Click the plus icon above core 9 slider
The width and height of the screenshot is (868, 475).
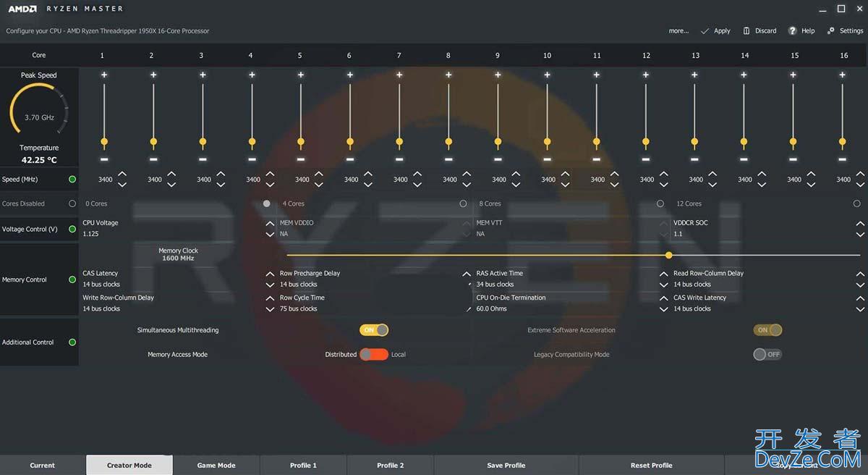pos(498,75)
